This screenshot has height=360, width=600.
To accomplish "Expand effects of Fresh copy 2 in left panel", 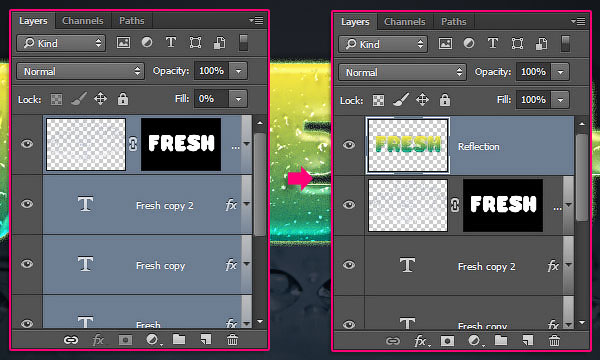I will 246,204.
